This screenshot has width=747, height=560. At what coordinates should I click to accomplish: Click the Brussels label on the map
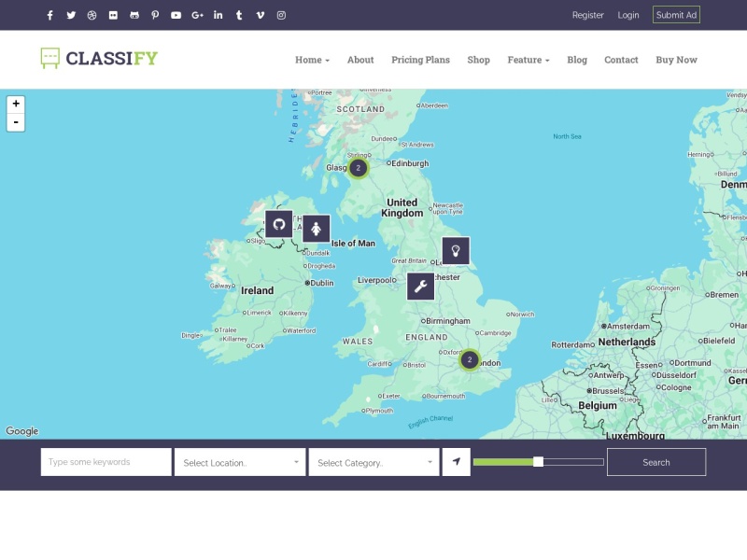coord(608,391)
